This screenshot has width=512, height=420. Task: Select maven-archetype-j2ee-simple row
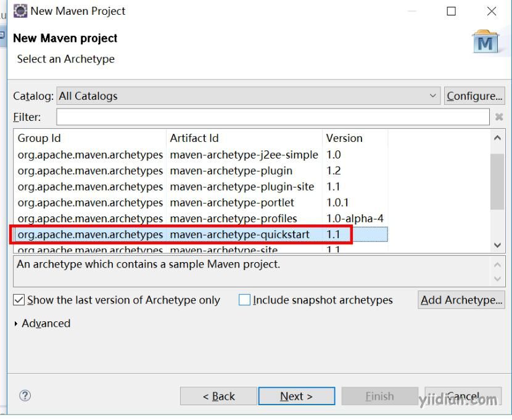click(201, 155)
